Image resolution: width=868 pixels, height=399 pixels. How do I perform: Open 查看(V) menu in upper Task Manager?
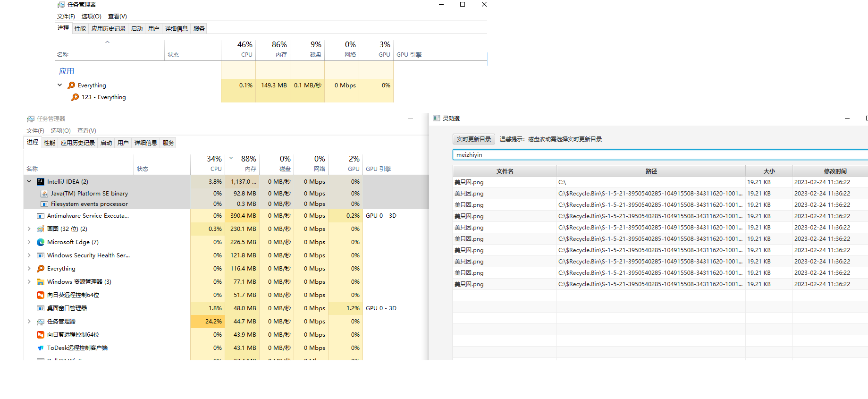(118, 17)
